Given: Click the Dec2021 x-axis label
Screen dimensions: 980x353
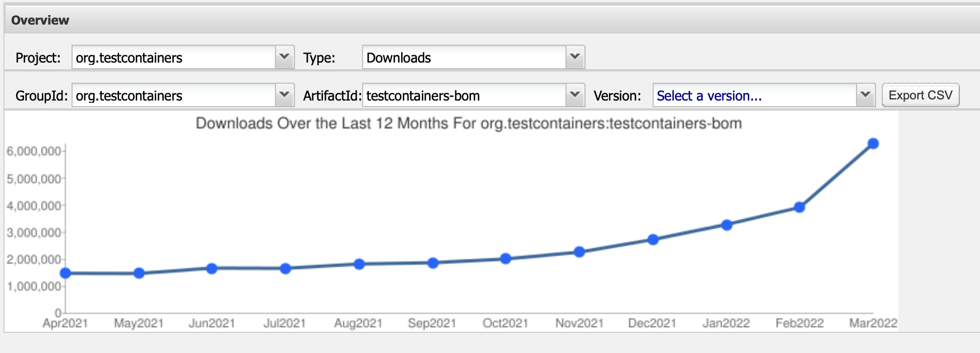Looking at the screenshot, I should pos(652,323).
